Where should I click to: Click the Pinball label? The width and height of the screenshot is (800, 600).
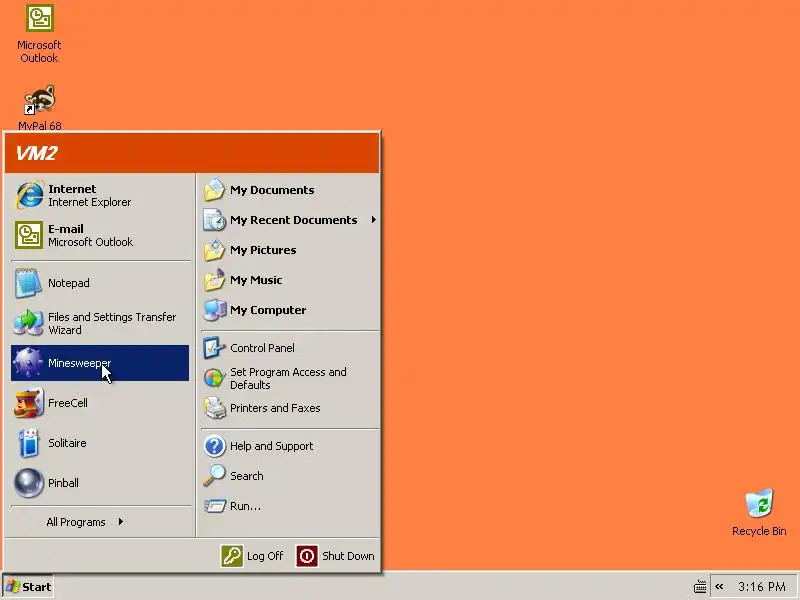click(63, 483)
